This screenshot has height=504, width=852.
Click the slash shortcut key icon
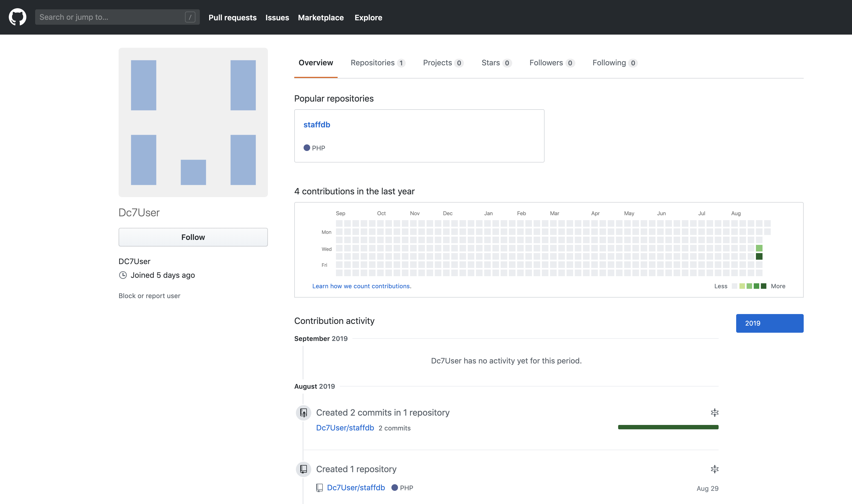point(190,17)
